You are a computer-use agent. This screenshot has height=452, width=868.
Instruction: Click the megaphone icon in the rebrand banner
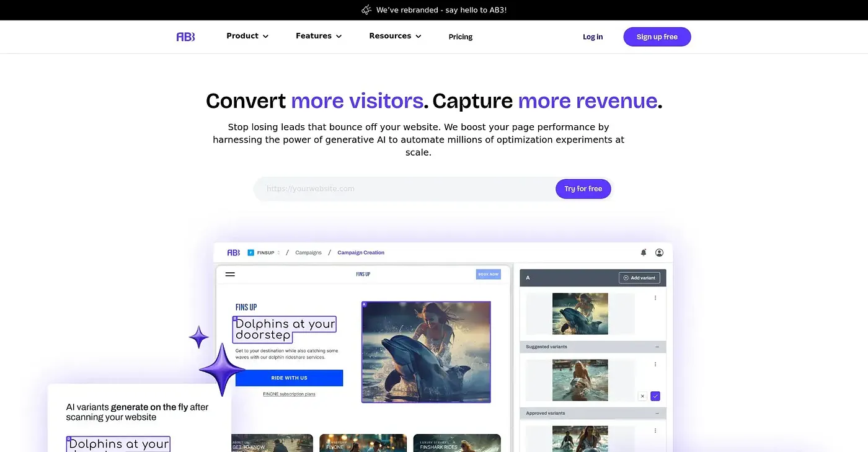coord(366,10)
